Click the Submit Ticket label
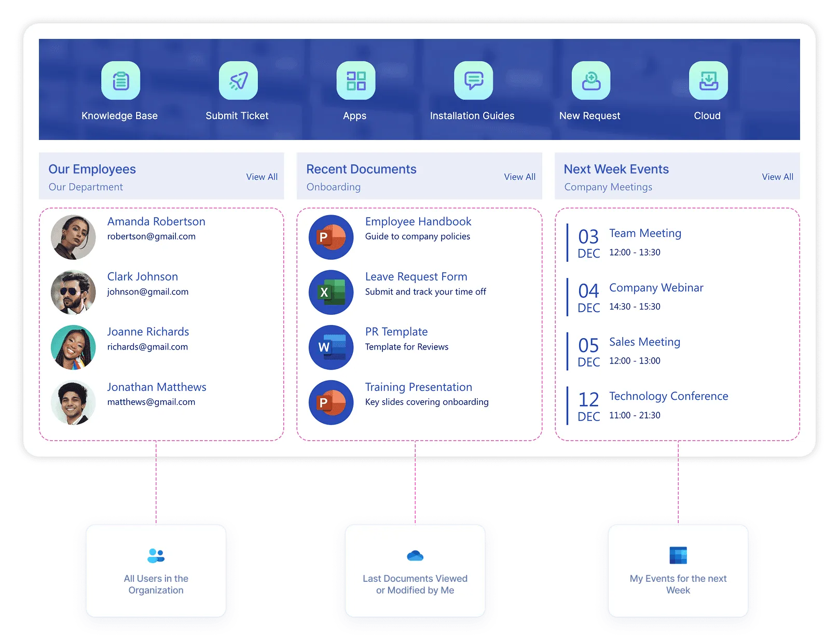This screenshot has height=644, width=839. 237,116
